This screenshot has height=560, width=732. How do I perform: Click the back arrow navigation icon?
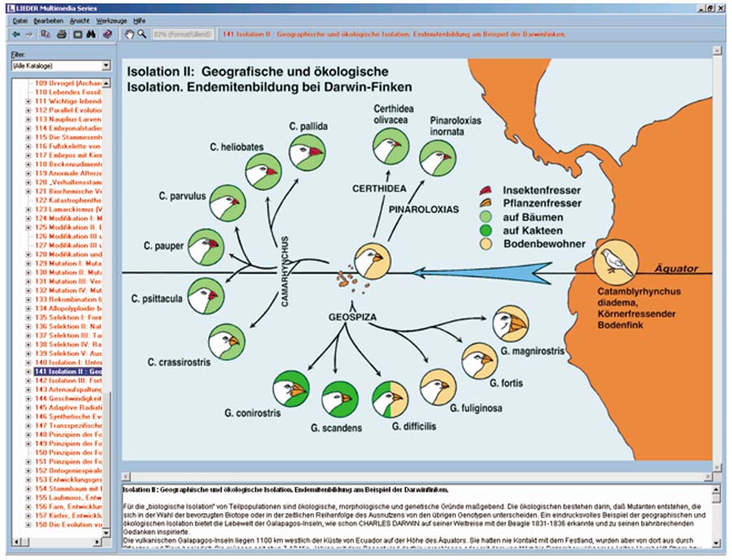click(16, 35)
